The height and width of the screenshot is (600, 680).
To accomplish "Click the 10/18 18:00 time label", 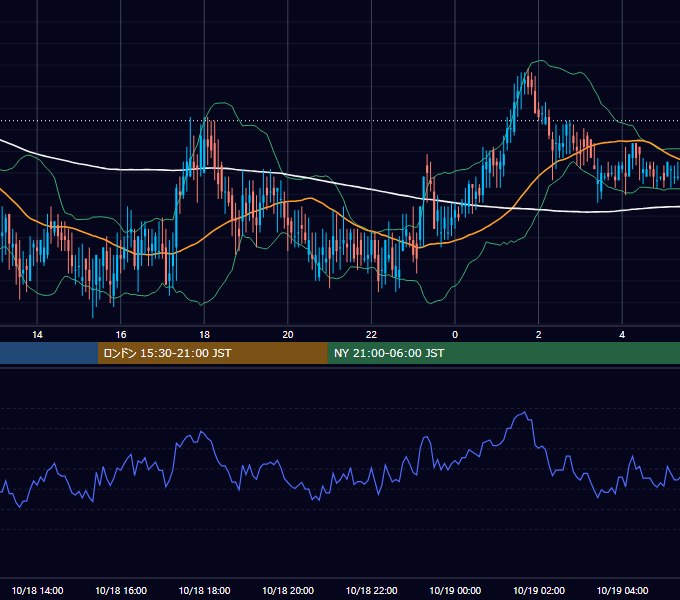I will pos(204,590).
